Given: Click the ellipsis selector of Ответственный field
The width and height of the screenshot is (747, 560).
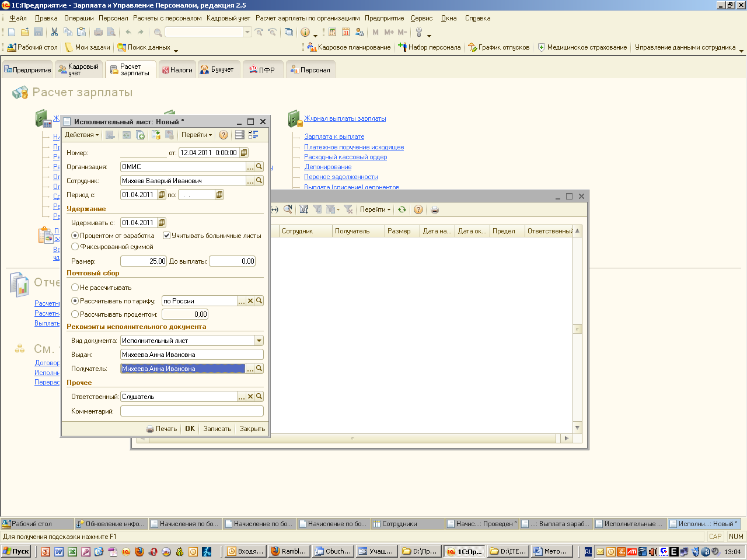Looking at the screenshot, I should [x=242, y=397].
